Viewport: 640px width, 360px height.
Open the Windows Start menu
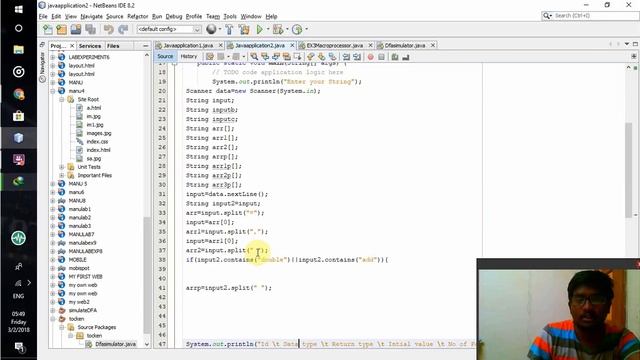pos(18,9)
